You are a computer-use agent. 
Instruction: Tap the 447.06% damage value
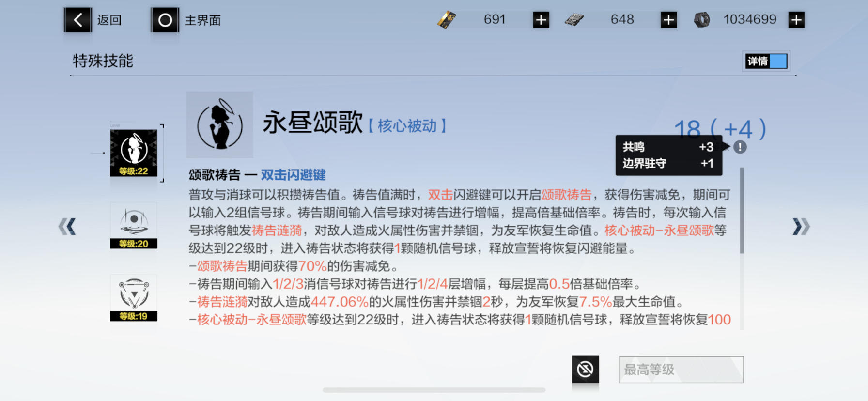pyautogui.click(x=340, y=302)
